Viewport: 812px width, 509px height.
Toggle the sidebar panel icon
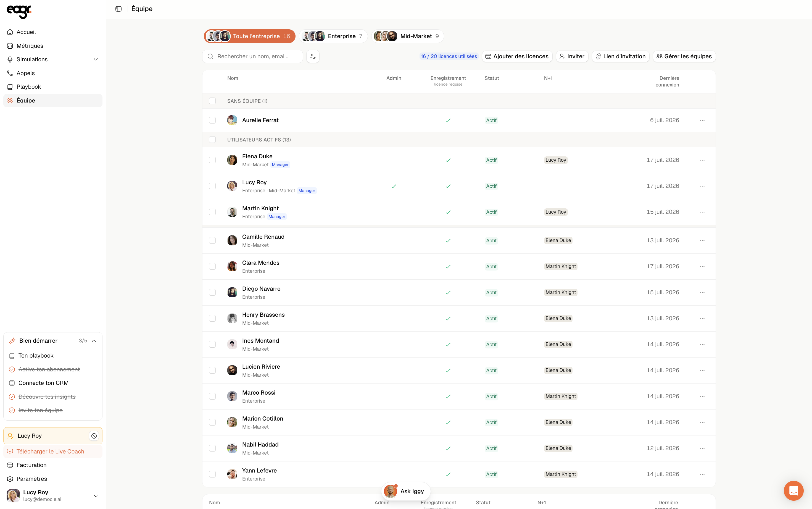click(x=118, y=9)
